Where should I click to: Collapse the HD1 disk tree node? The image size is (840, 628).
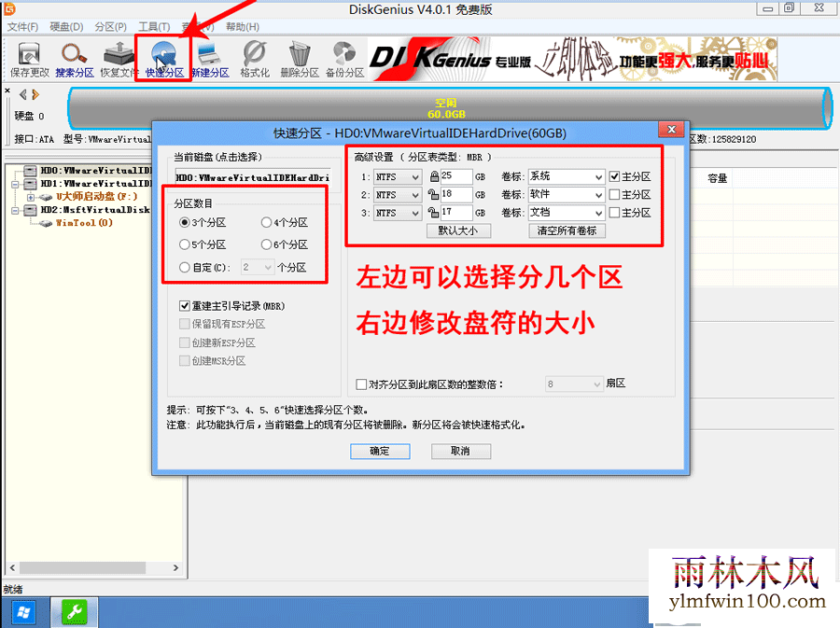click(16, 184)
